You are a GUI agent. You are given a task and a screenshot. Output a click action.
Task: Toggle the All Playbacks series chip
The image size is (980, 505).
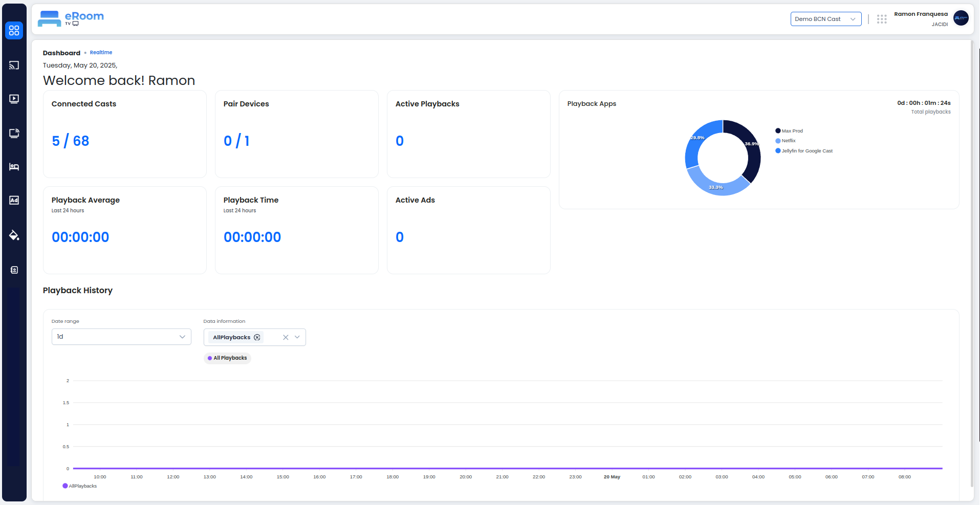pyautogui.click(x=228, y=358)
